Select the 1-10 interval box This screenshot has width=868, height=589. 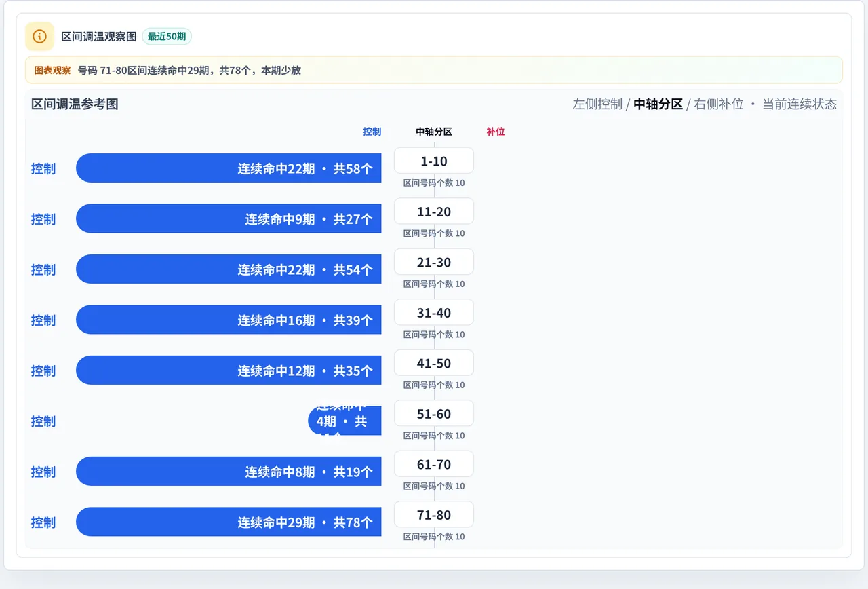434,161
